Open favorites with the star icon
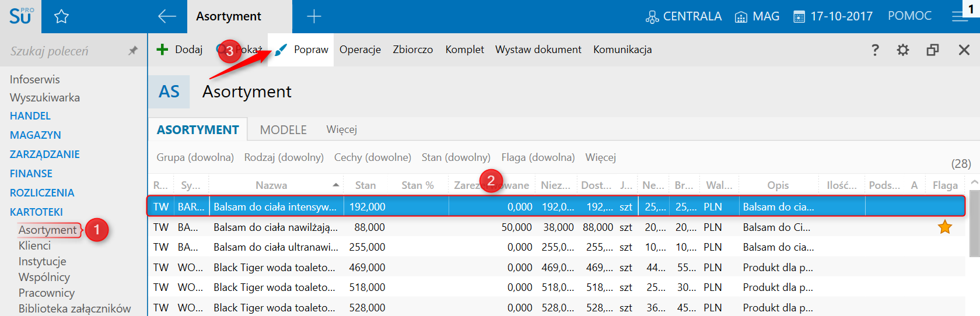 61,16
